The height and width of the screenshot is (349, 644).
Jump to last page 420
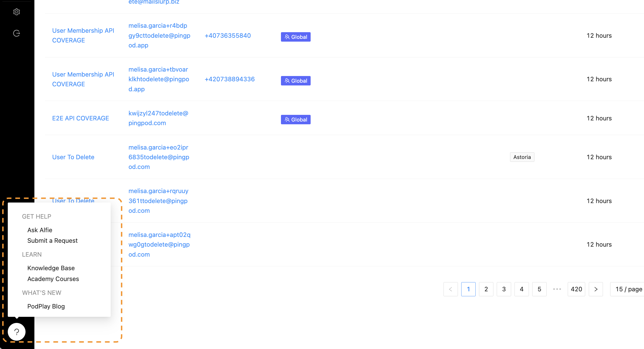pyautogui.click(x=576, y=289)
